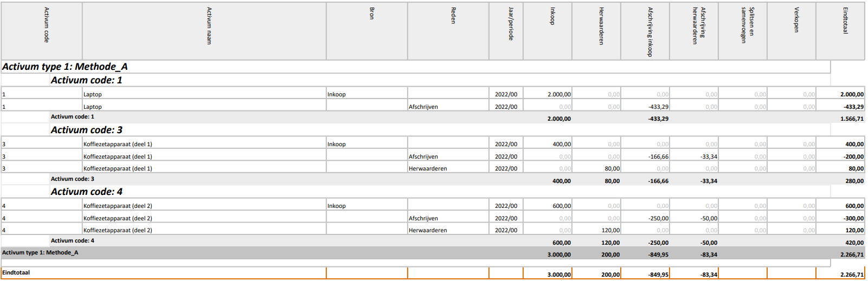Click the Eindtotaal label in the bottom row
The image size is (868, 281).
(x=16, y=272)
